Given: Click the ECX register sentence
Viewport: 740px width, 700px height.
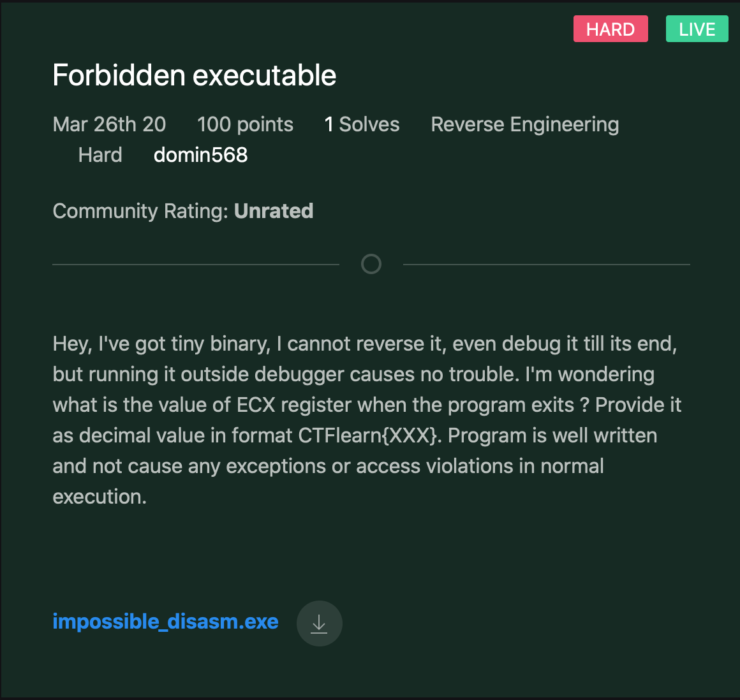Looking at the screenshot, I should point(321,405).
